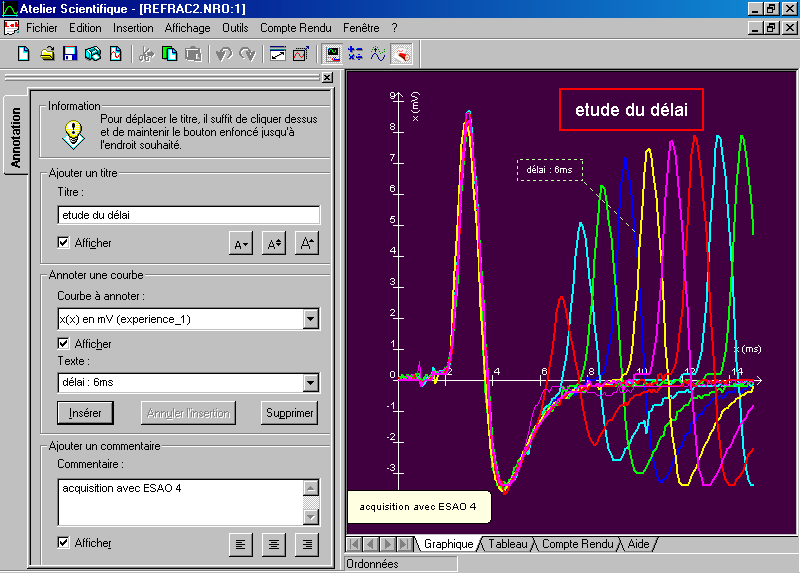Select the vertical Annotation tab
Screen dimensions: 800x574
click(16, 137)
